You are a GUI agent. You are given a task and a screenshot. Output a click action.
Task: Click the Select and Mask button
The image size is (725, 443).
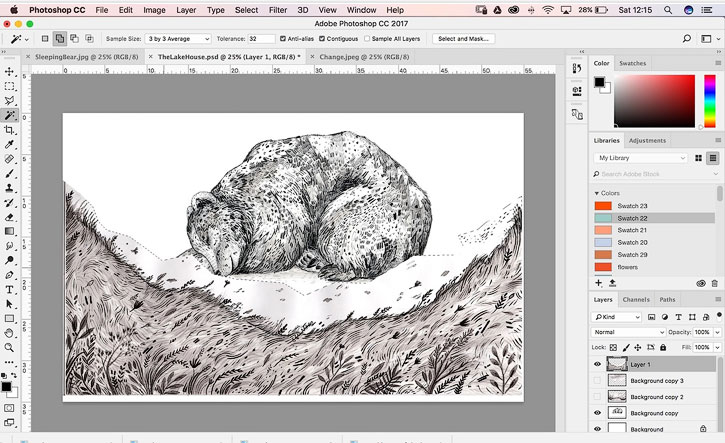[464, 39]
